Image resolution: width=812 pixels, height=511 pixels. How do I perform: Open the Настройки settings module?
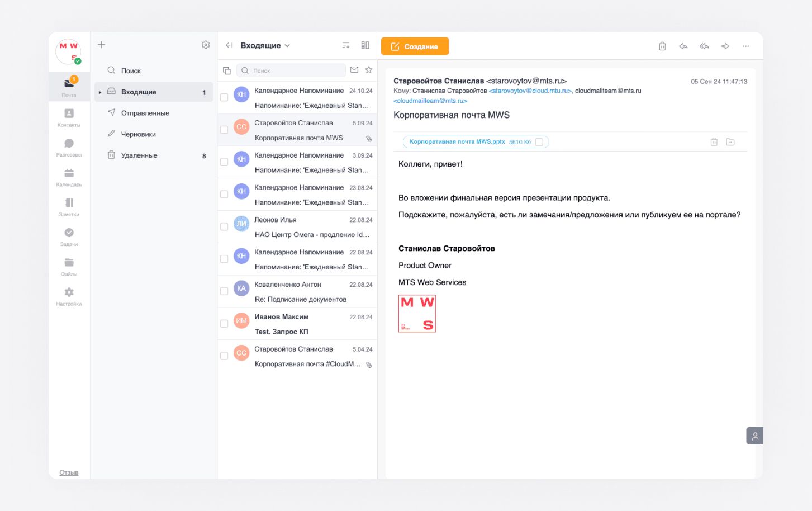click(69, 296)
